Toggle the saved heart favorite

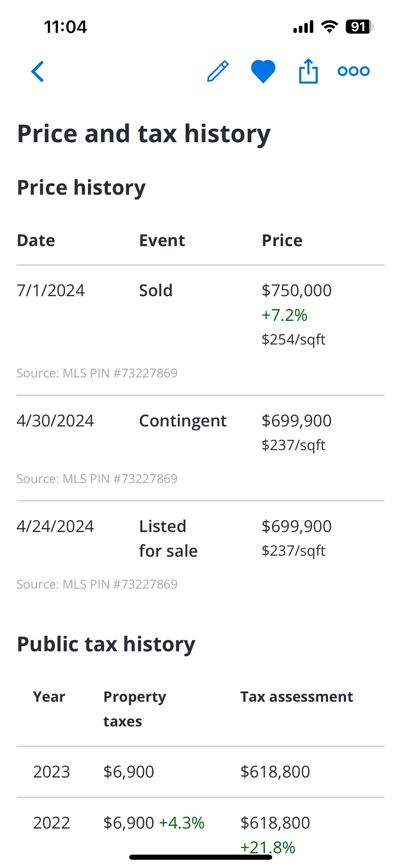point(263,71)
